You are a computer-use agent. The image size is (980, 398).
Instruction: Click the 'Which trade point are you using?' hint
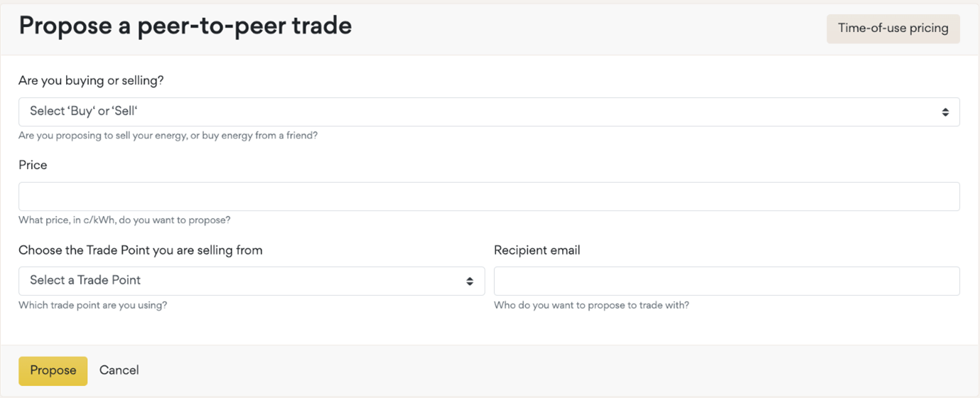[x=92, y=306]
